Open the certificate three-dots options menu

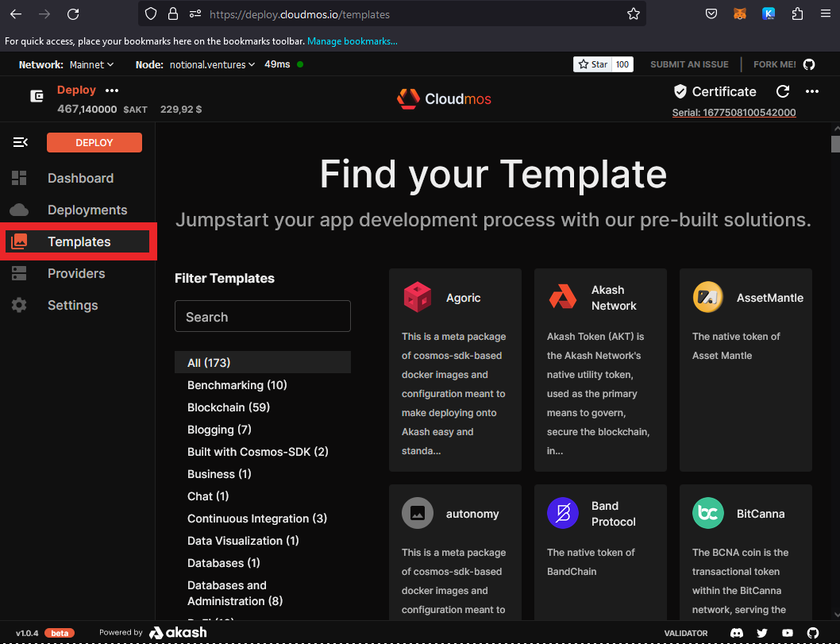point(811,91)
